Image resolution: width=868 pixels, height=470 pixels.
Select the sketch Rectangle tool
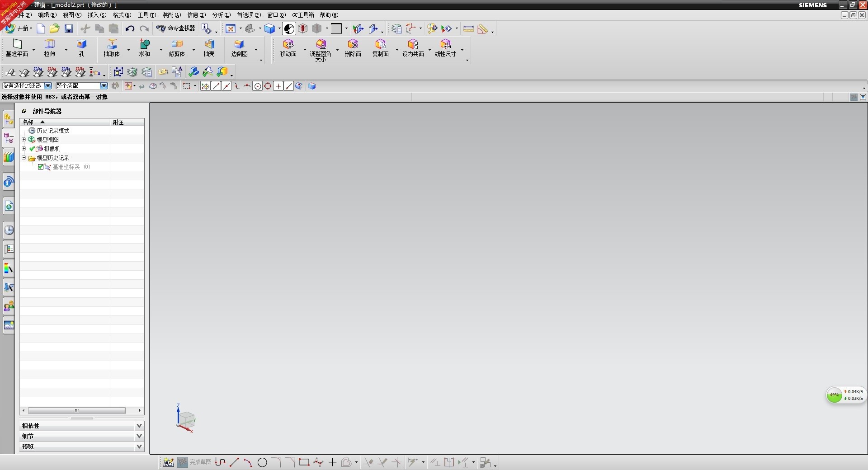[304, 462]
